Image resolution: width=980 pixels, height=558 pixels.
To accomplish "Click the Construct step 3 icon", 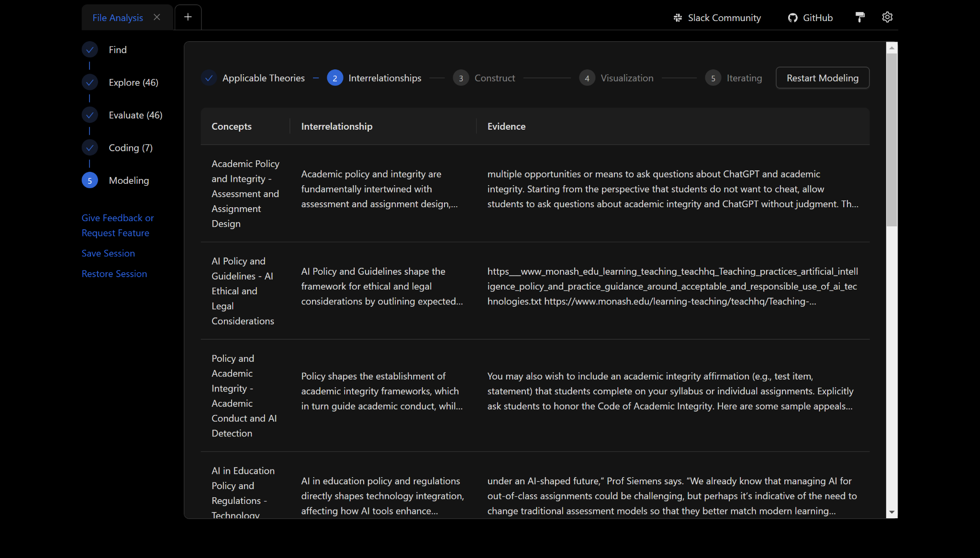I will [461, 78].
